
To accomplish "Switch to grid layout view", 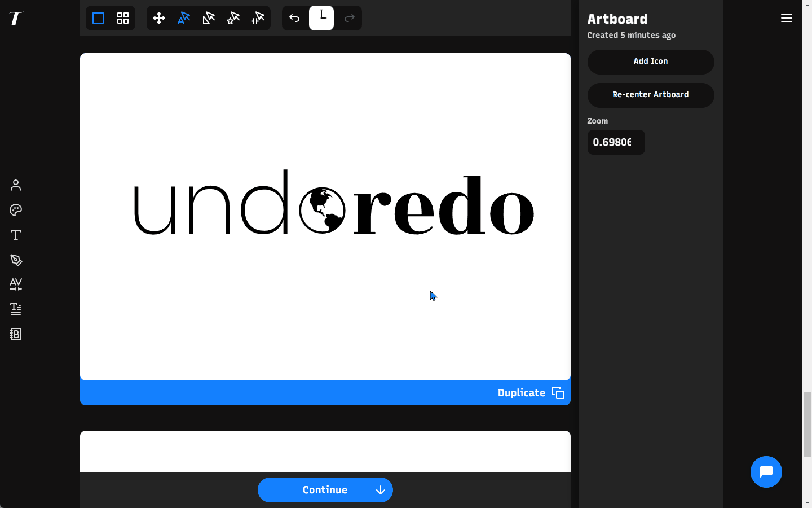I will coord(123,18).
